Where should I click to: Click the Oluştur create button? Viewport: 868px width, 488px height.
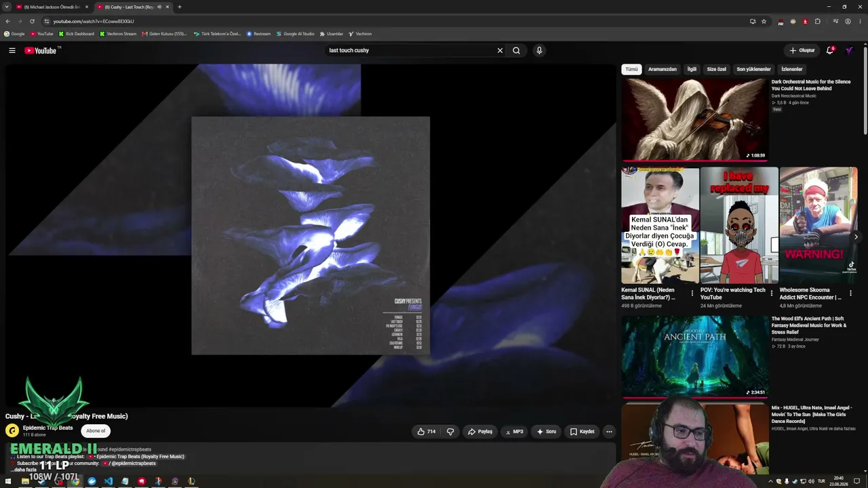point(802,50)
